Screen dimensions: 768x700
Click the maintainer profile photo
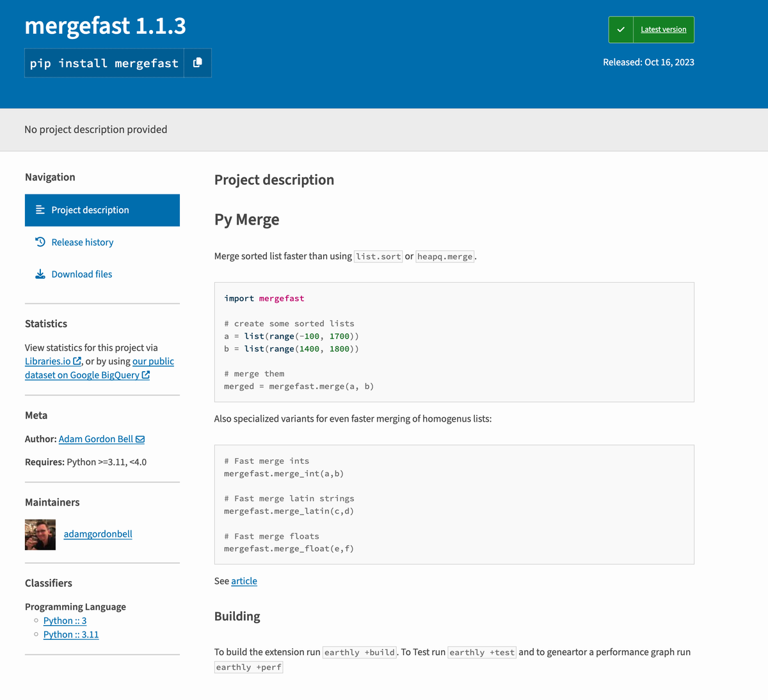[40, 534]
